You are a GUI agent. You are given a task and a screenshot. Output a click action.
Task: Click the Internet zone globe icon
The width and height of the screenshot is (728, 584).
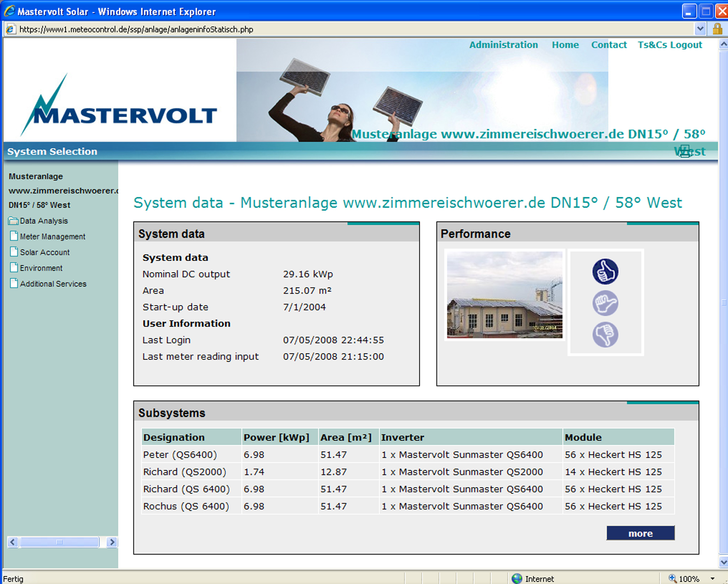[x=517, y=579]
